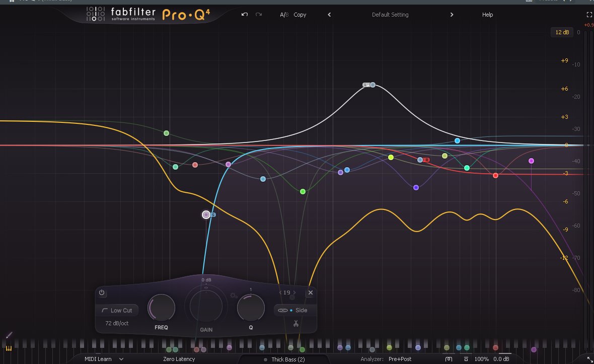Click the 0 dB gain value readout
The image size is (594, 364).
[x=206, y=280]
